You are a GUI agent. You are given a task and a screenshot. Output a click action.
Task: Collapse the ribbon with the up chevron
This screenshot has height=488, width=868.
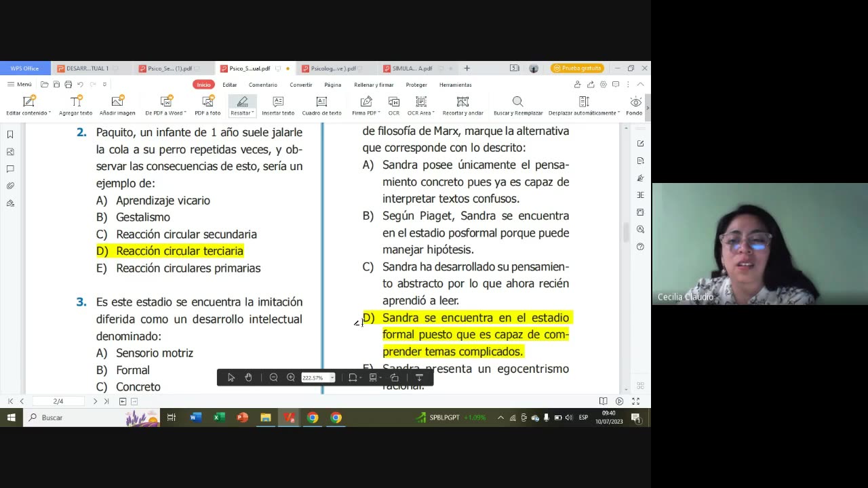640,85
